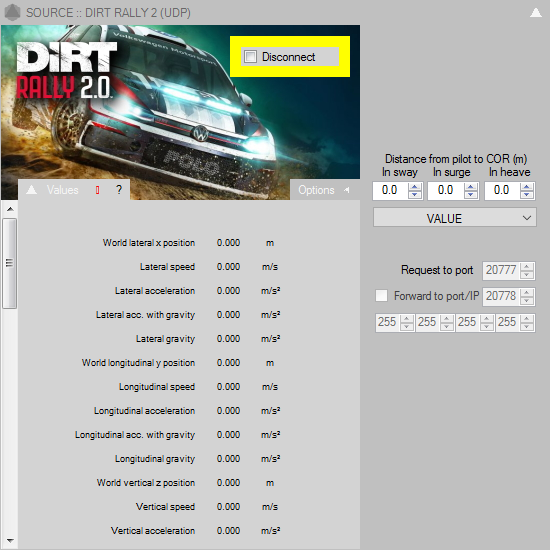
Task: Click the values list scroll down arrow
Action: coord(10,541)
